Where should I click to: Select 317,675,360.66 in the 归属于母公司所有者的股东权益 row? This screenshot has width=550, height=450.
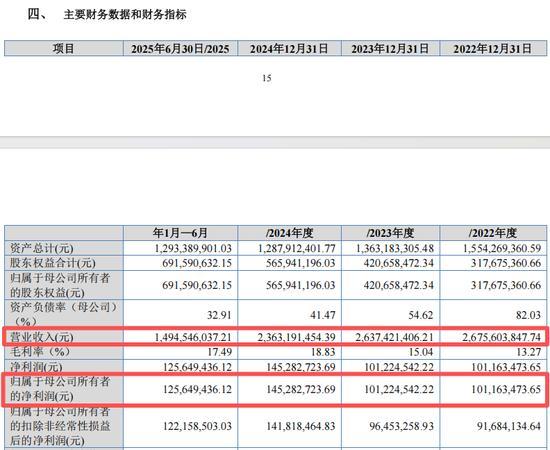click(506, 285)
